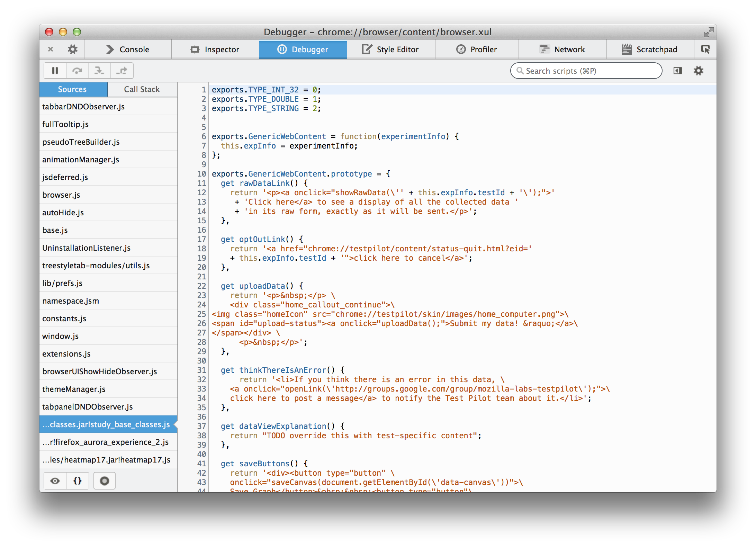The height and width of the screenshot is (547, 756).
Task: Click the Step Over icon
Action: pos(77,70)
